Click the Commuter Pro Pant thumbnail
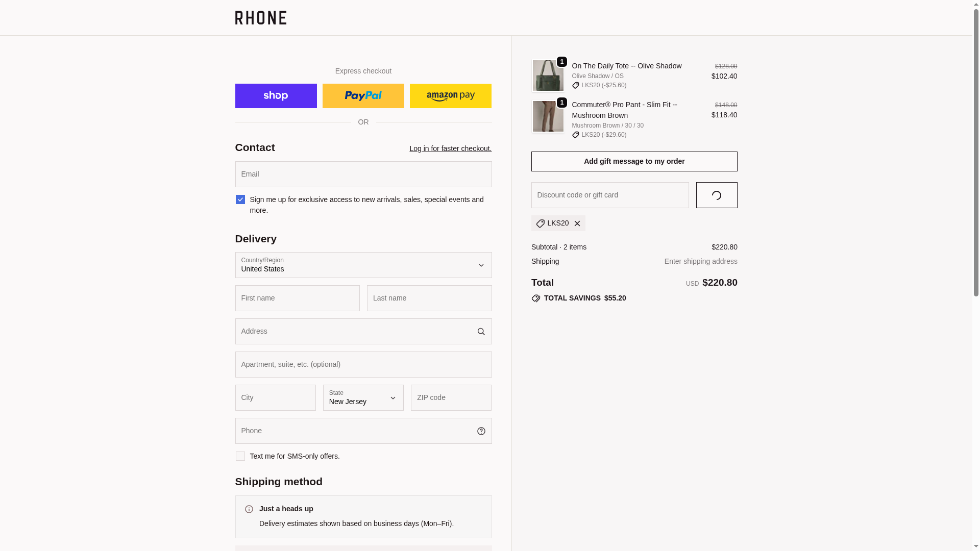Image resolution: width=980 pixels, height=551 pixels. coord(548,116)
